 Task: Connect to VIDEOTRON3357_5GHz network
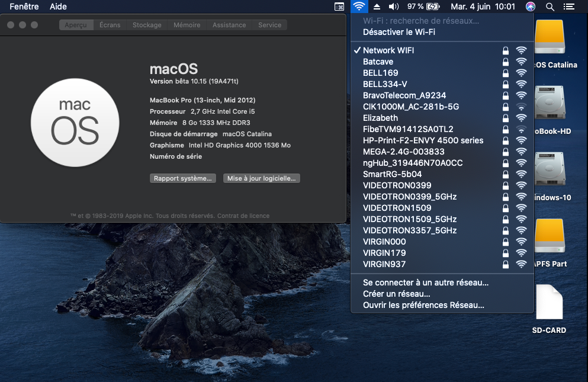pos(442,230)
